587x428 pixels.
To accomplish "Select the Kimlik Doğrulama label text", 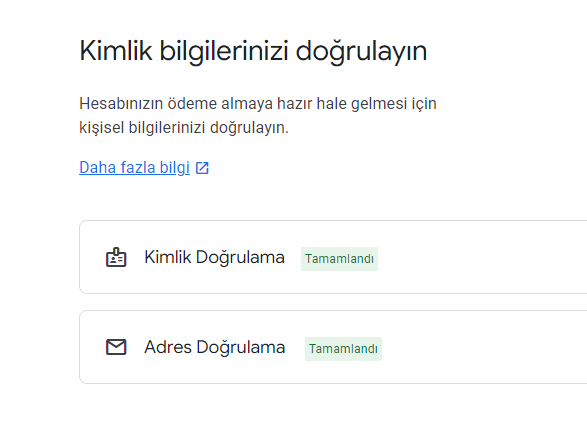I will [215, 257].
